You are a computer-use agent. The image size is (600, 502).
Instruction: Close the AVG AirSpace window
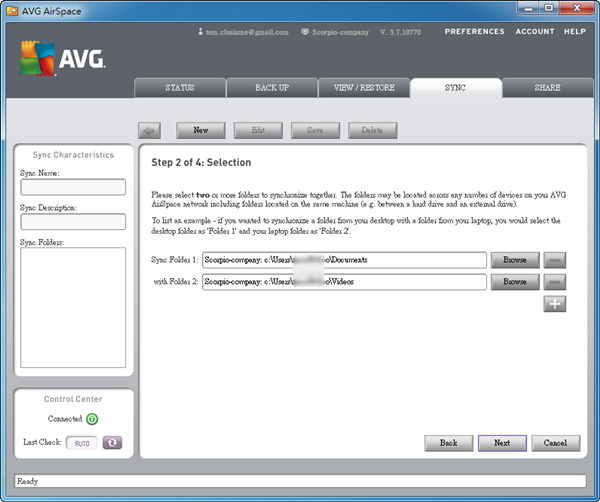[x=577, y=8]
